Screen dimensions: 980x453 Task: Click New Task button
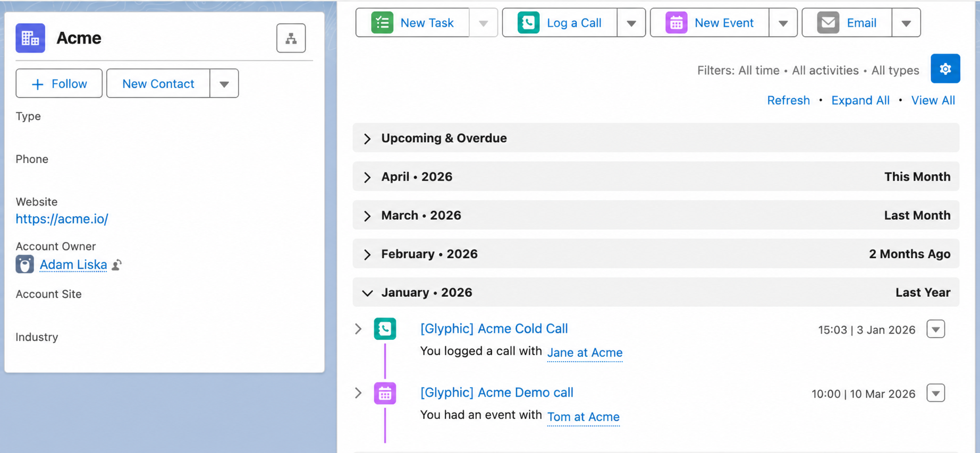413,23
